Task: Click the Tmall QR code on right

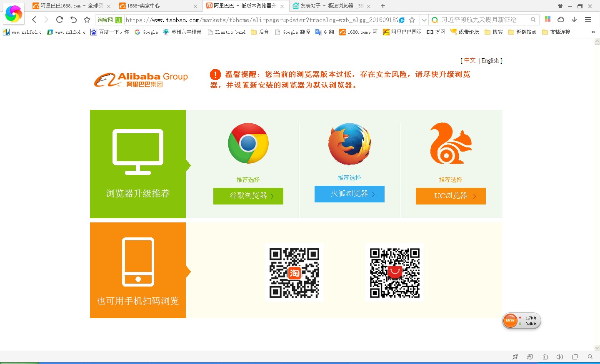Action: pyautogui.click(x=395, y=273)
